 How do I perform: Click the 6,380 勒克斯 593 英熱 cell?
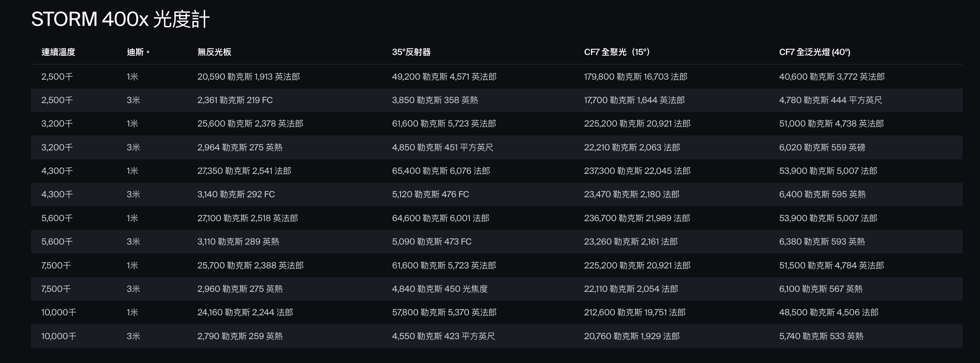click(x=822, y=242)
